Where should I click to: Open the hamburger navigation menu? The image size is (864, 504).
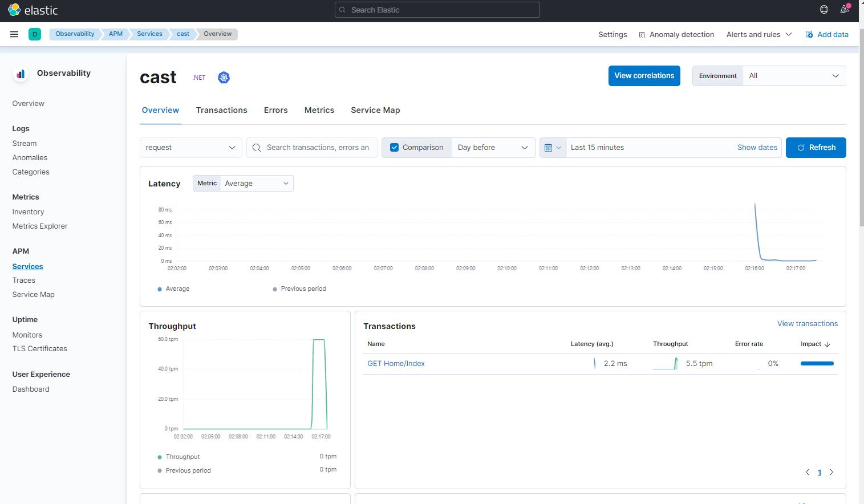(x=14, y=34)
